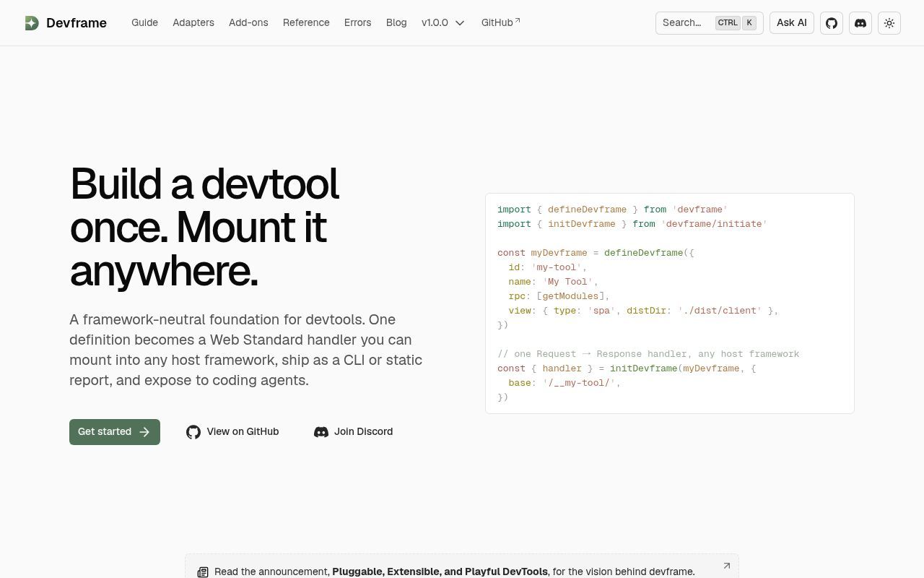Open the Guide menu item
This screenshot has height=578, width=924.
coord(144,23)
